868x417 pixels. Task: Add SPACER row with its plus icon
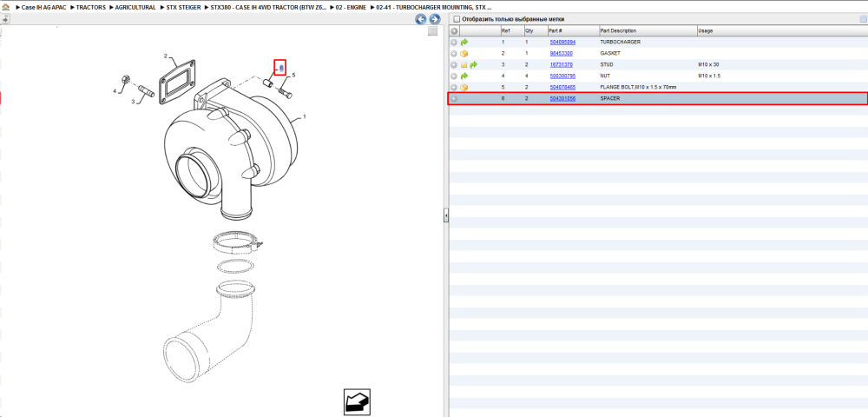(x=454, y=98)
